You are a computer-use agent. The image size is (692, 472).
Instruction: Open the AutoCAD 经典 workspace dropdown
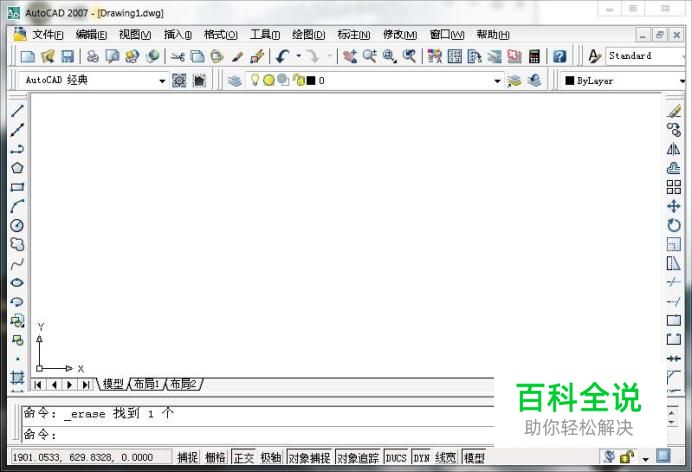162,81
